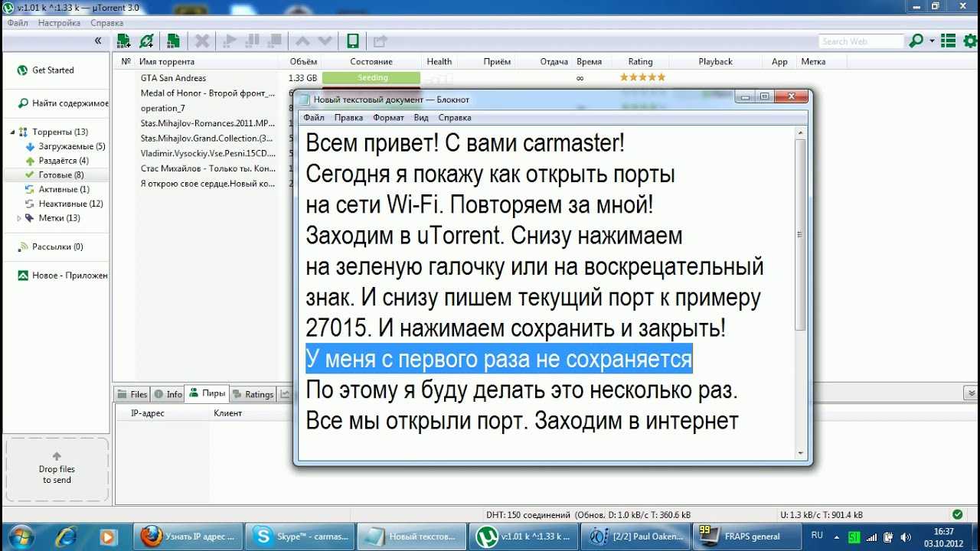Click the green network OK status icon
Image resolution: width=980 pixels, height=551 pixels.
tap(957, 515)
